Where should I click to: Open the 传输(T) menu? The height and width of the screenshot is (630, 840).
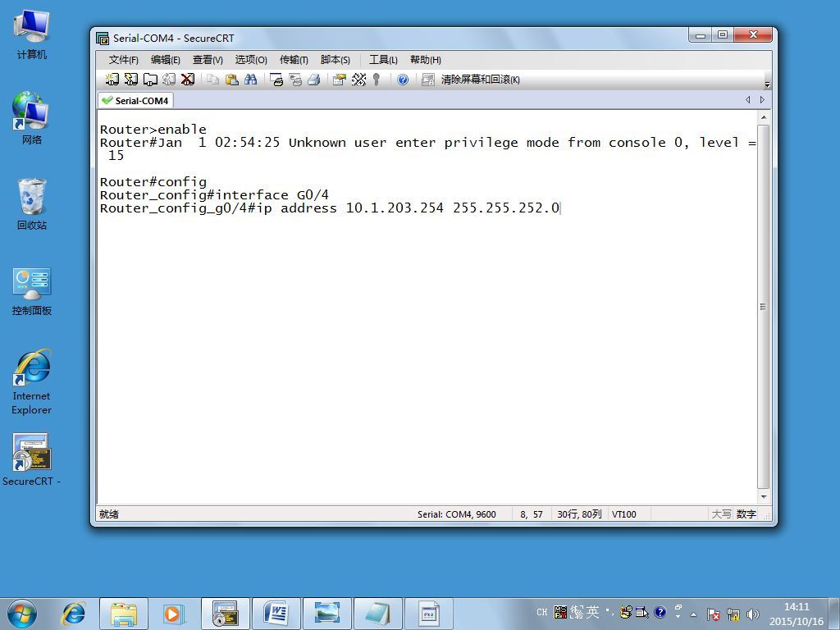point(294,59)
